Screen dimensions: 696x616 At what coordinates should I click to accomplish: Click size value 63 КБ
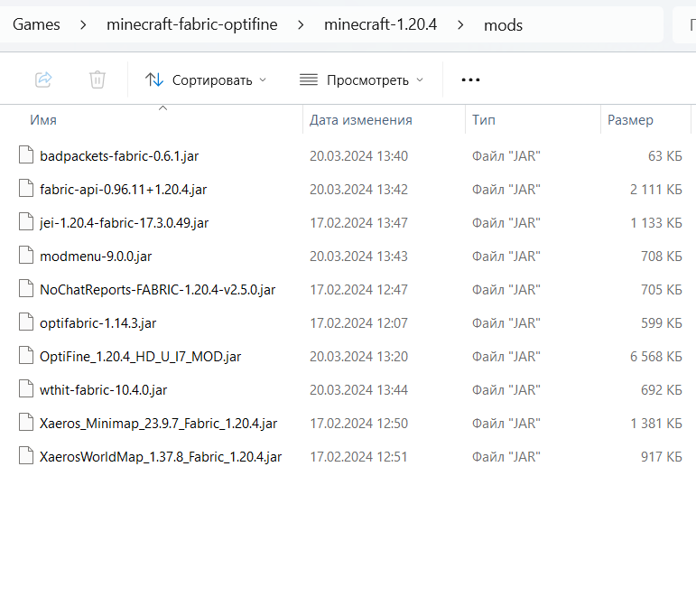[x=665, y=156]
